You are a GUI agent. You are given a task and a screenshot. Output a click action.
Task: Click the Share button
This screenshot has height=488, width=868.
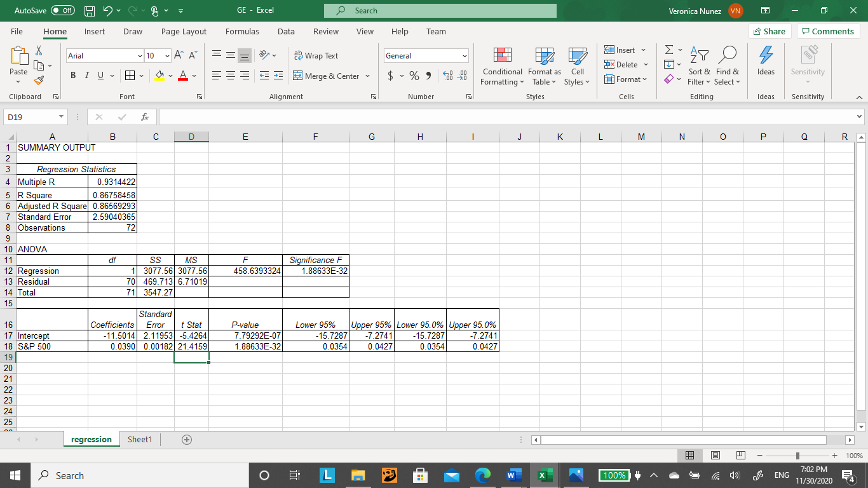click(770, 30)
